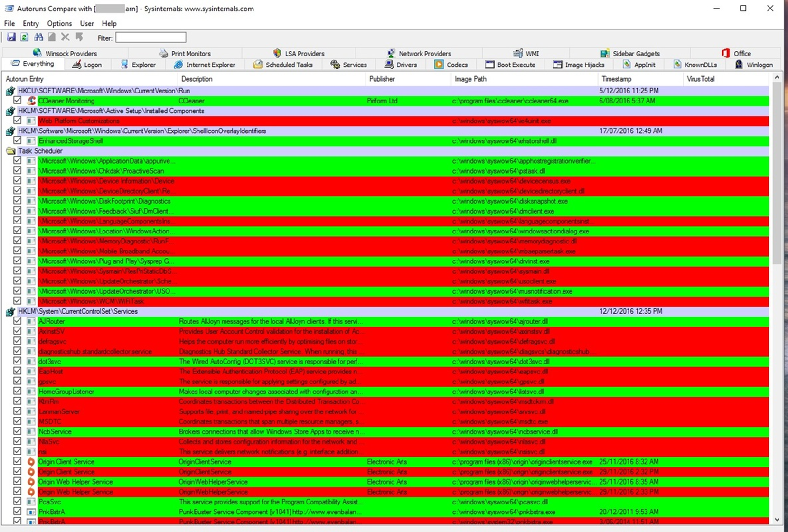The image size is (788, 532).
Task: Open the Help menu
Action: 109,23
